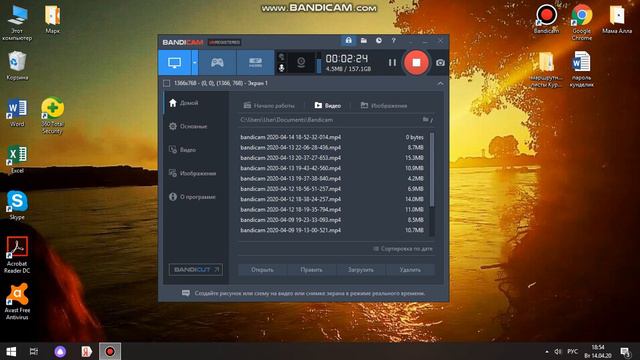The height and width of the screenshot is (360, 640).
Task: Open О программе in sidebar
Action: [x=196, y=197]
